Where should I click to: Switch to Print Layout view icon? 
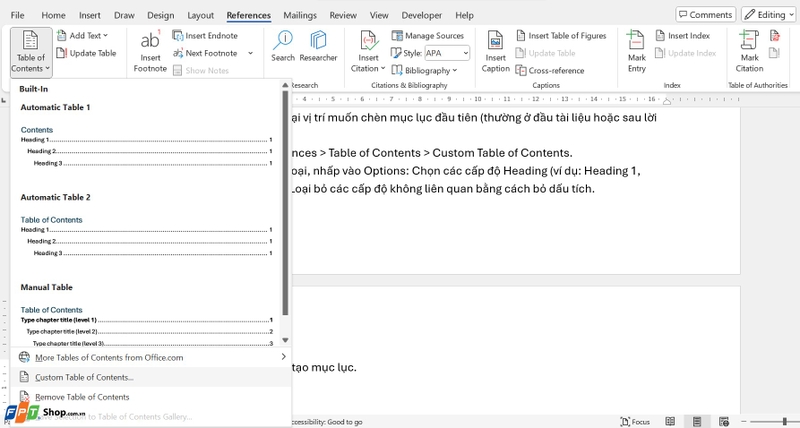[697, 421]
